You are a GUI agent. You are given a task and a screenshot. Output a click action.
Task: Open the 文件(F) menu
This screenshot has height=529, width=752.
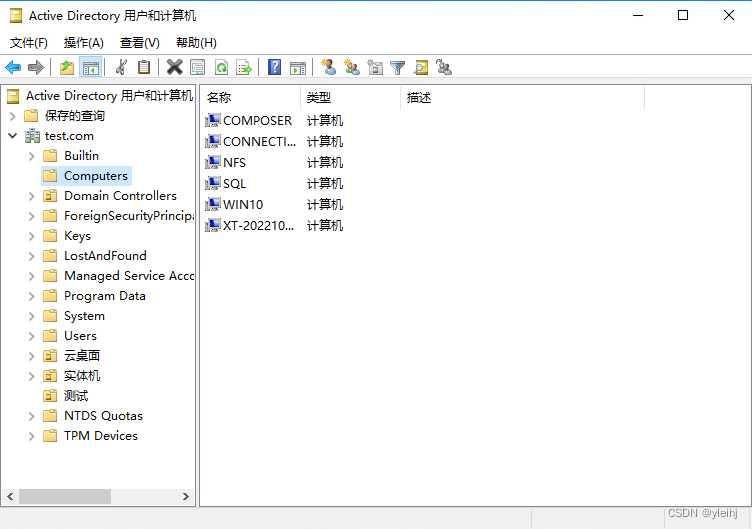(29, 43)
